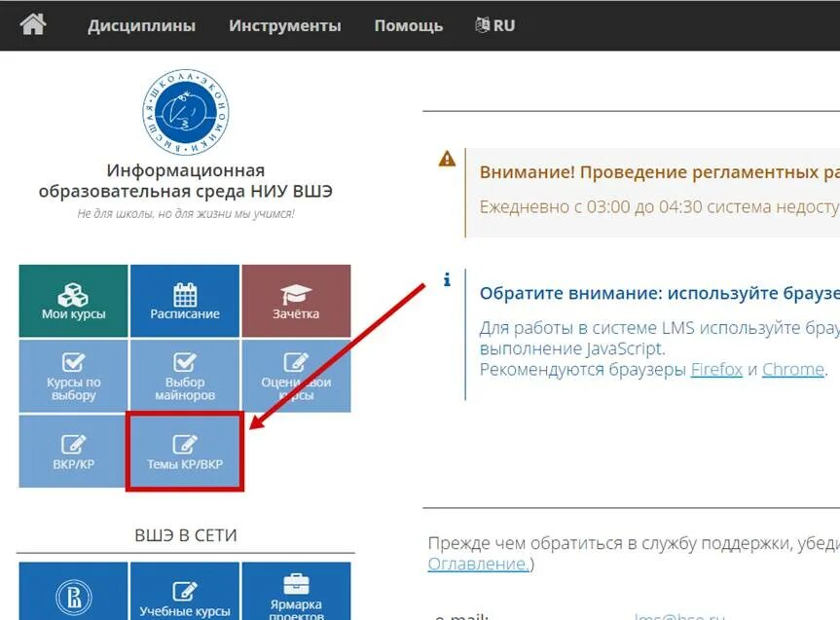Click the Обратите внимание browser notice heading
The image size is (840, 620).
tap(660, 293)
